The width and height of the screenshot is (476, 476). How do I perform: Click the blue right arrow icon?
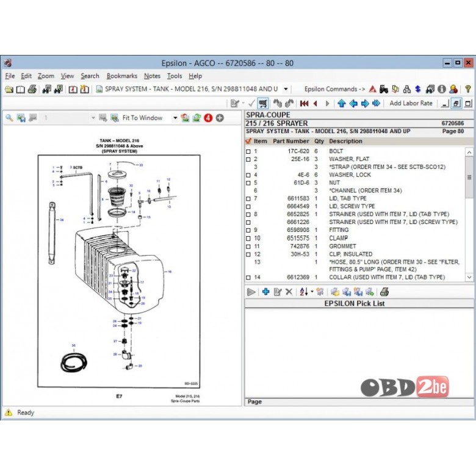[364, 104]
